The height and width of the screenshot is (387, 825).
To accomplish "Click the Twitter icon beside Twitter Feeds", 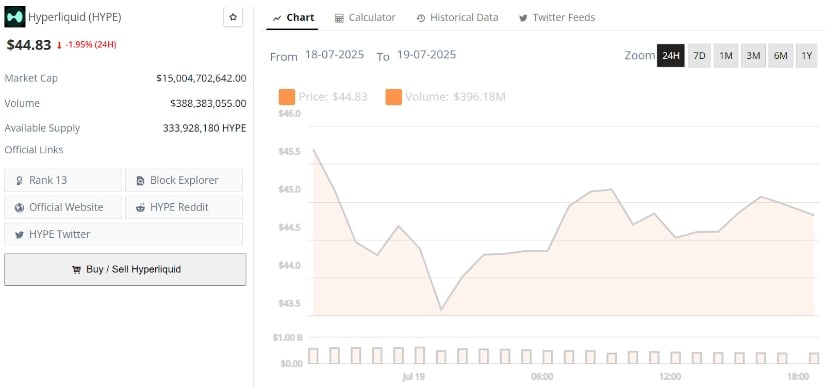I will (523, 18).
